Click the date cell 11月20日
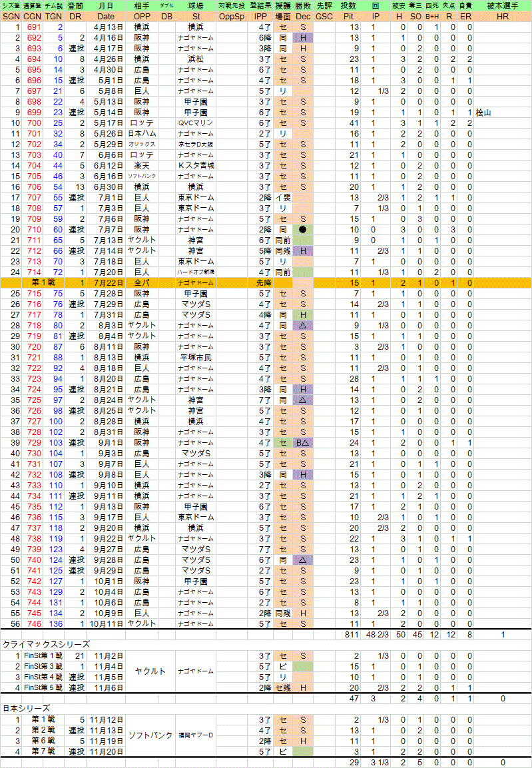This screenshot has width=532, height=768. click(x=107, y=752)
